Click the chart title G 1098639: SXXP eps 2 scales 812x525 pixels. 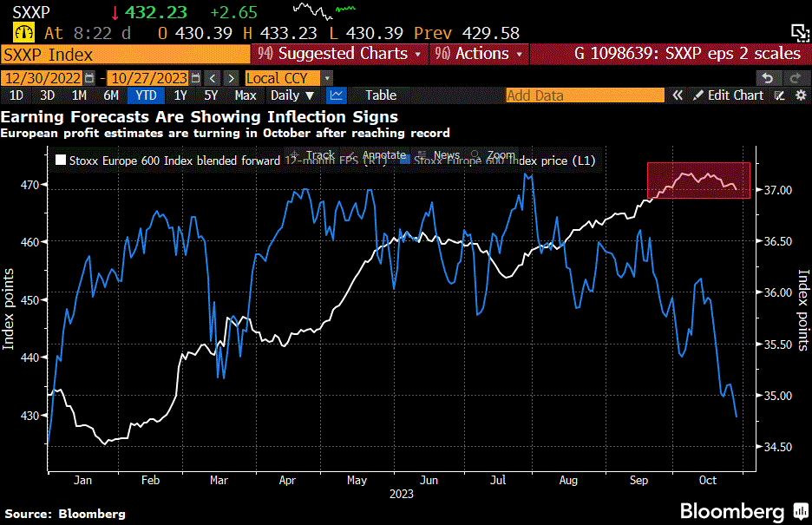pos(687,53)
